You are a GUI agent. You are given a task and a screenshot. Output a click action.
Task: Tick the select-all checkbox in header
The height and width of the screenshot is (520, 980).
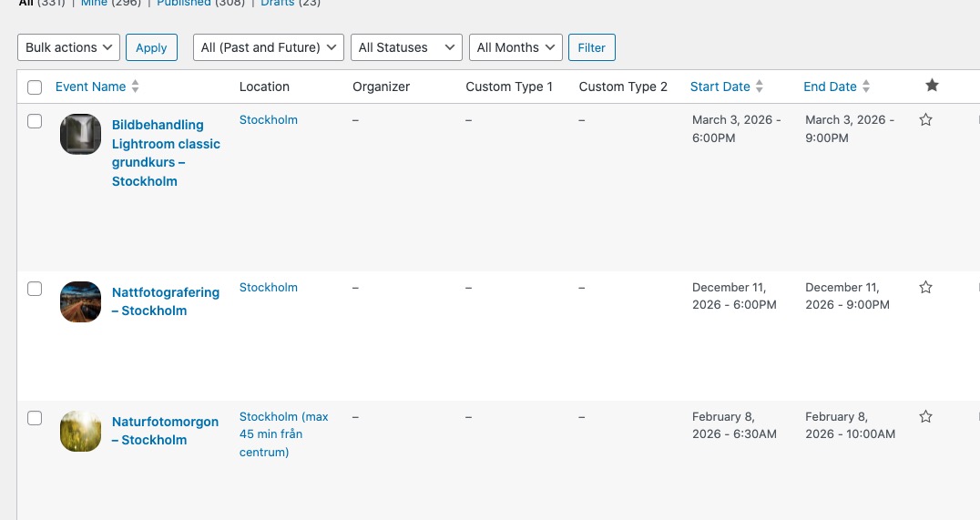pos(35,87)
